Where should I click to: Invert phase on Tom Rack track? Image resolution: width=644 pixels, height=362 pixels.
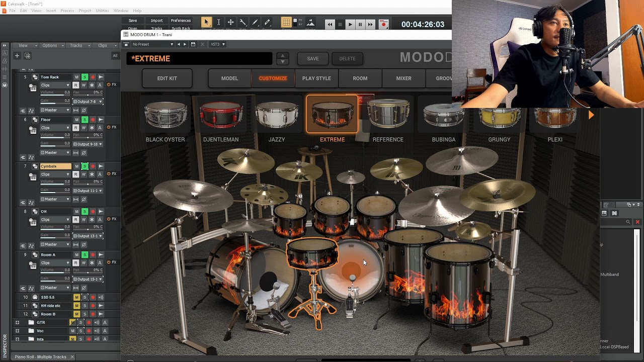pos(84,110)
